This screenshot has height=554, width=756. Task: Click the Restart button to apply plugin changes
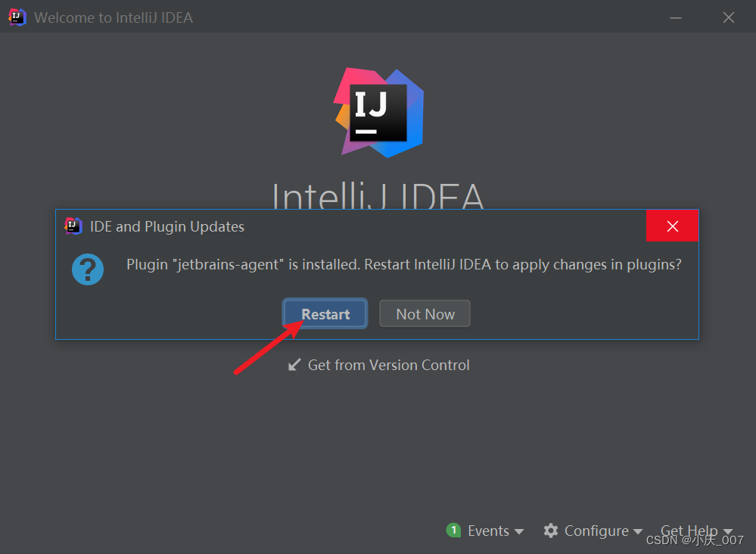(x=325, y=313)
